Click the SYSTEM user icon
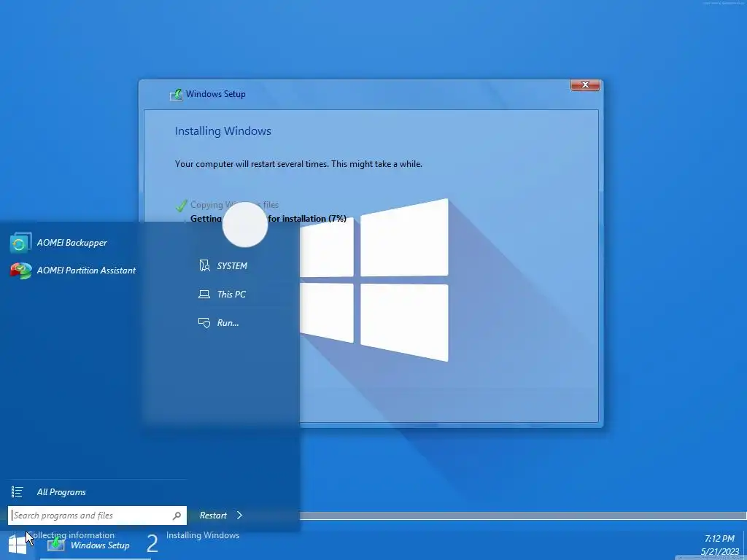Image resolution: width=747 pixels, height=560 pixels. 204,265
